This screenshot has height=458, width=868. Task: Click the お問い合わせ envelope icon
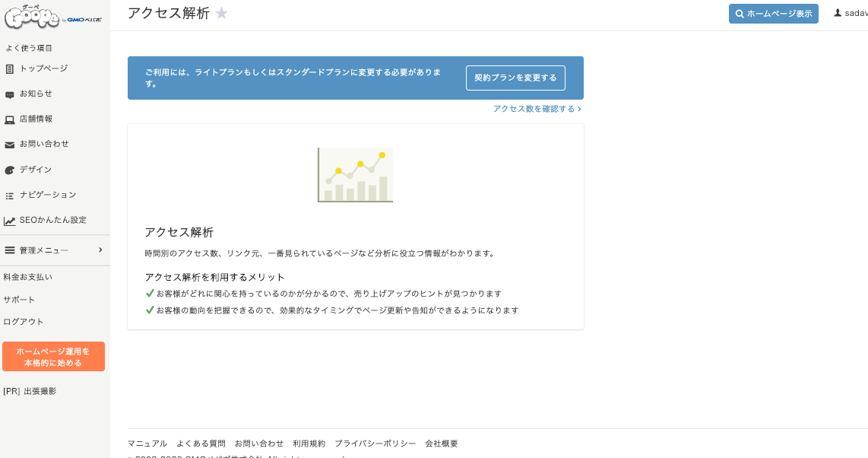click(9, 145)
